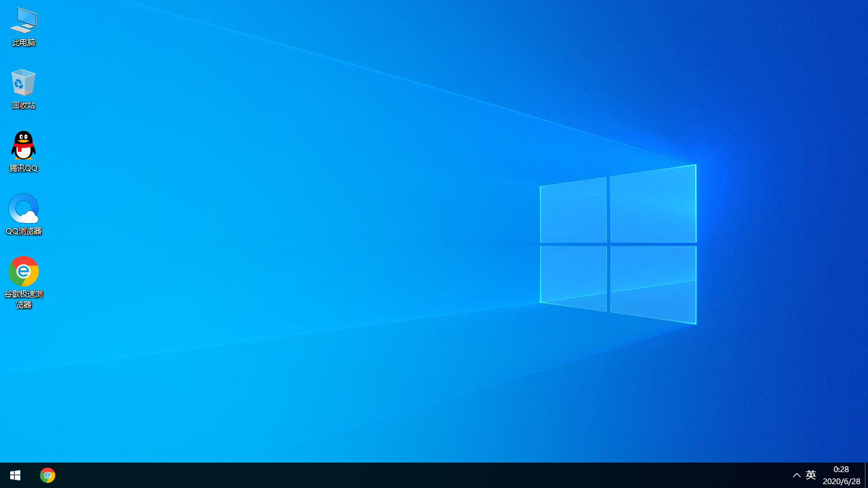Click the QQ浏览器 text label

[x=24, y=231]
